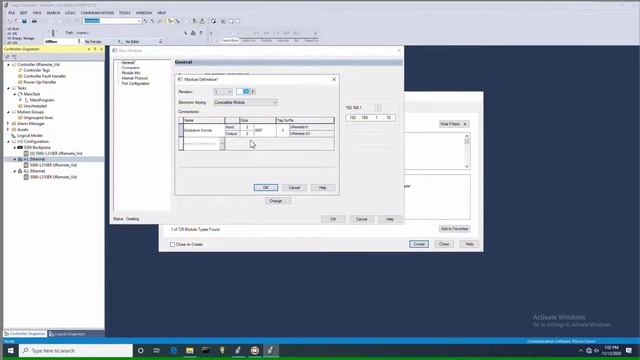Click the minor Revision spinner arrows
640x360 pixels.
(x=253, y=91)
